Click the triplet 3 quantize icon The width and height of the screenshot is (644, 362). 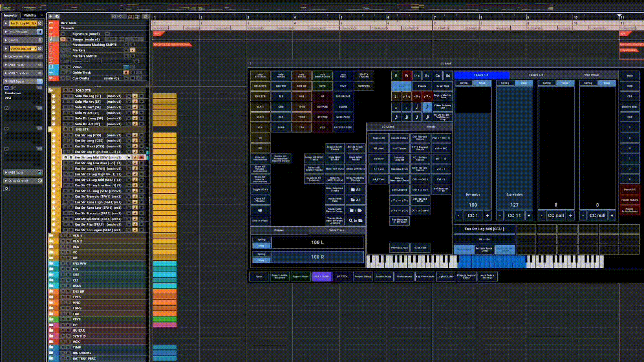pyautogui.click(x=406, y=97)
